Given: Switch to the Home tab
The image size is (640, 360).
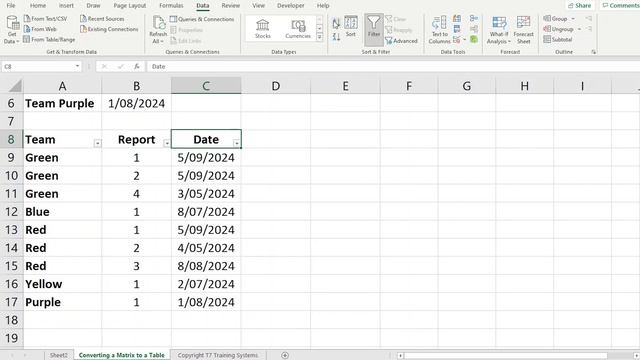Looking at the screenshot, I should pyautogui.click(x=38, y=6).
